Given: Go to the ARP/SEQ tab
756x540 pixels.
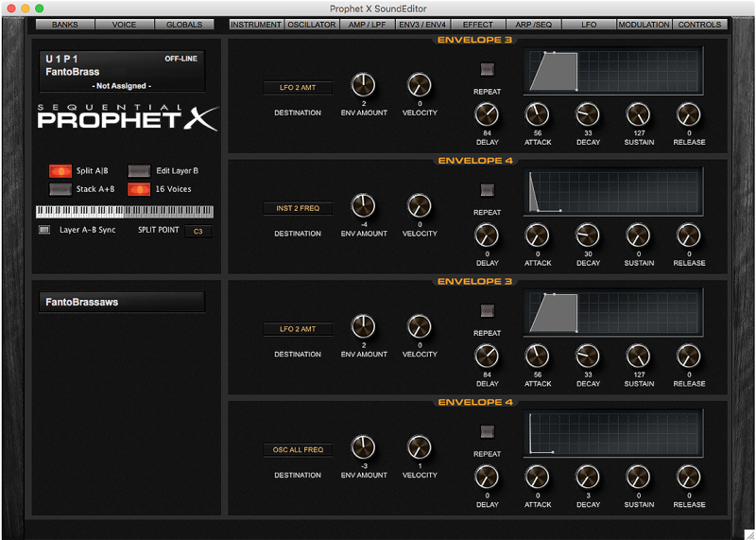Looking at the screenshot, I should pos(533,25).
